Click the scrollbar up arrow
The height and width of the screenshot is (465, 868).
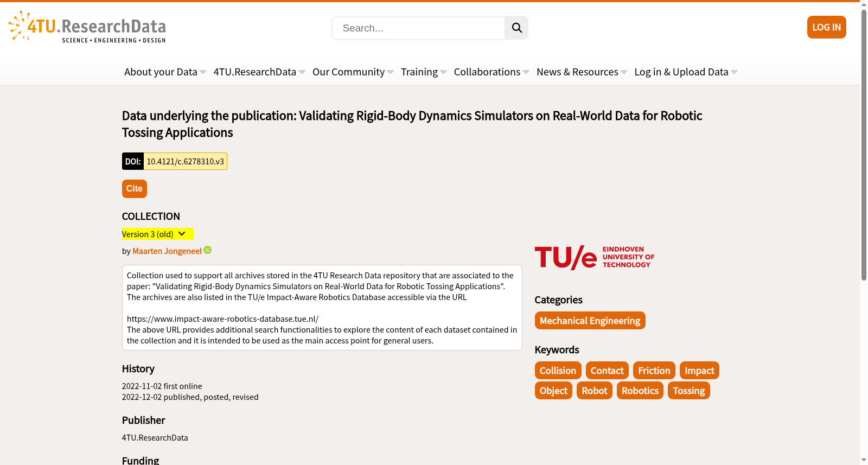[x=864, y=4]
